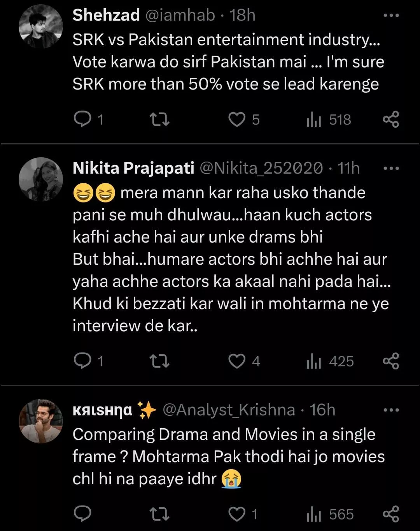View analytics showing 565 views

click(x=330, y=514)
